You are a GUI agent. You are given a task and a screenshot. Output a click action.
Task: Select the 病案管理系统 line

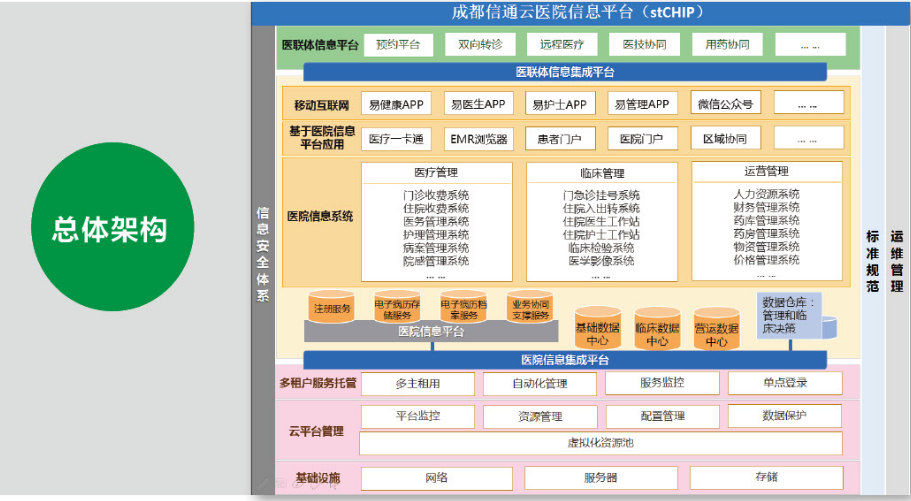(436, 248)
